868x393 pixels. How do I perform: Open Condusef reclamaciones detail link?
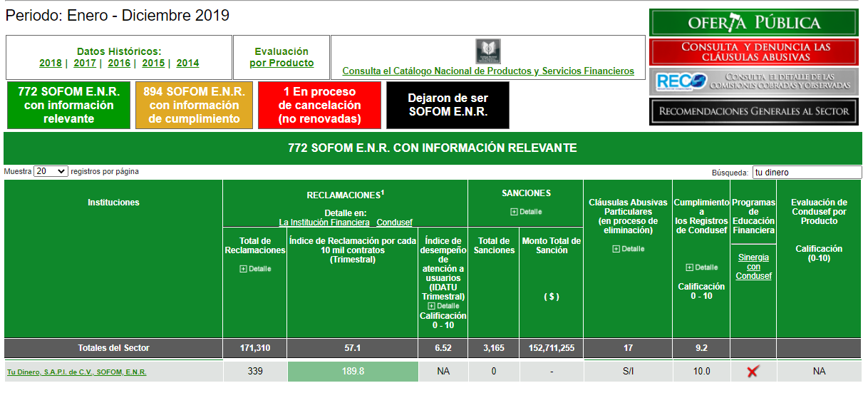[394, 223]
